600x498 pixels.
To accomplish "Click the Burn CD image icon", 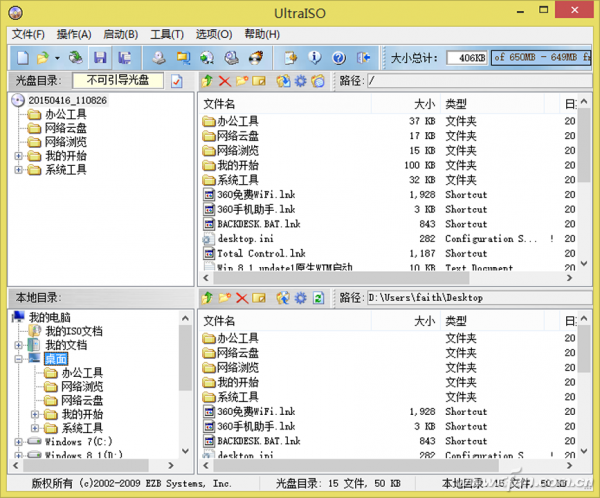I will pyautogui.click(x=256, y=58).
